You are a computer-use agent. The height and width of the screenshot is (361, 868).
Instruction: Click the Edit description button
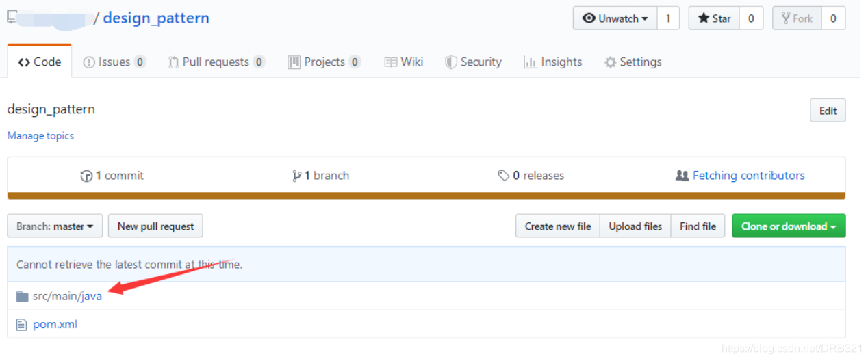(828, 111)
